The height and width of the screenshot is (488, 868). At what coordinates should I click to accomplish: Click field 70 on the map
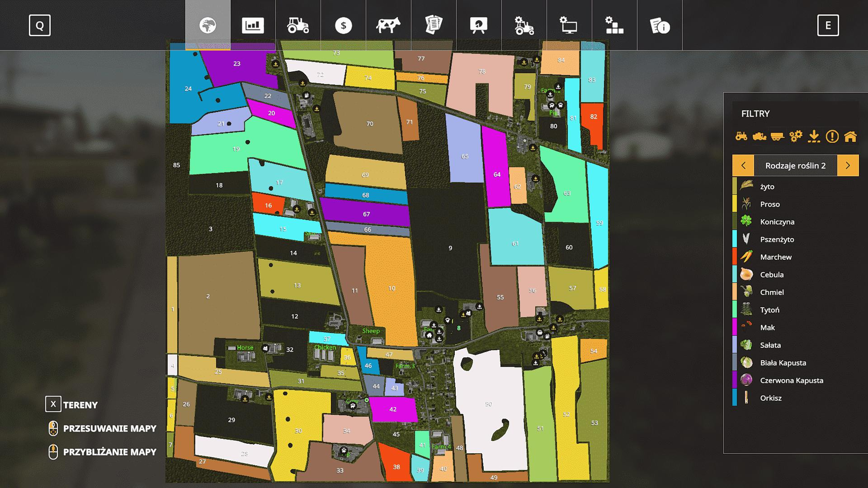click(369, 123)
